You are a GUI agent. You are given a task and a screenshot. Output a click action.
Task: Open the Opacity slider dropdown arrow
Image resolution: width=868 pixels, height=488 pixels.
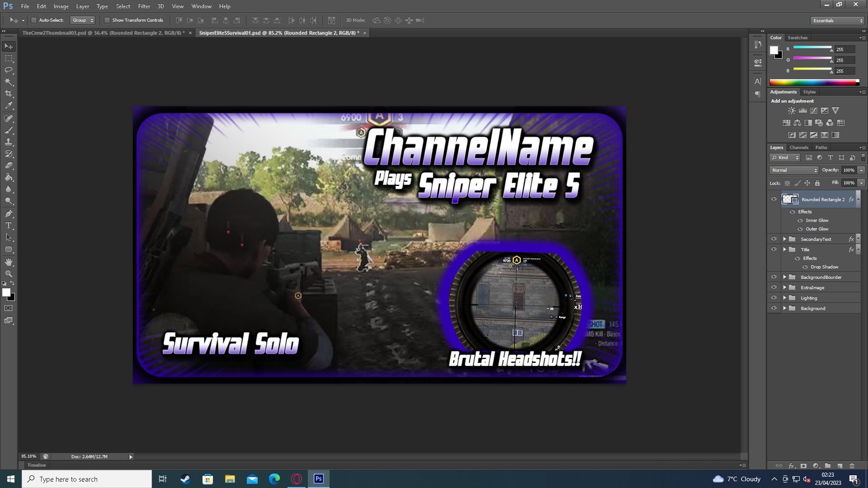(861, 170)
